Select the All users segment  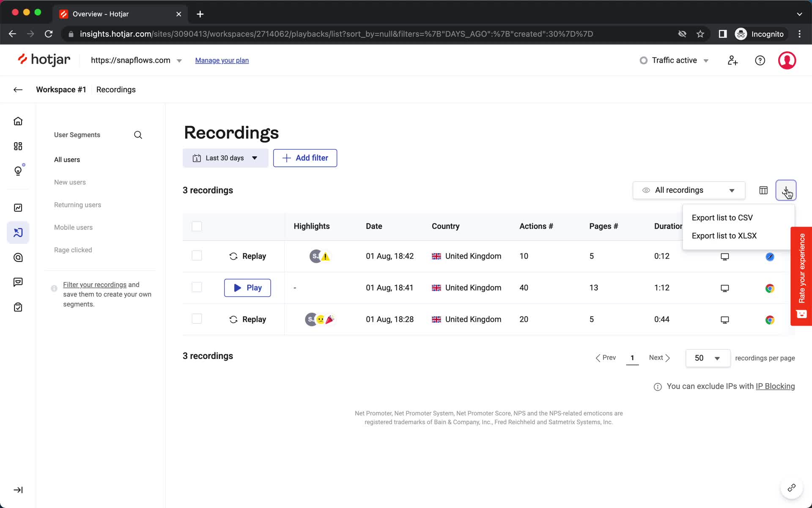67,160
